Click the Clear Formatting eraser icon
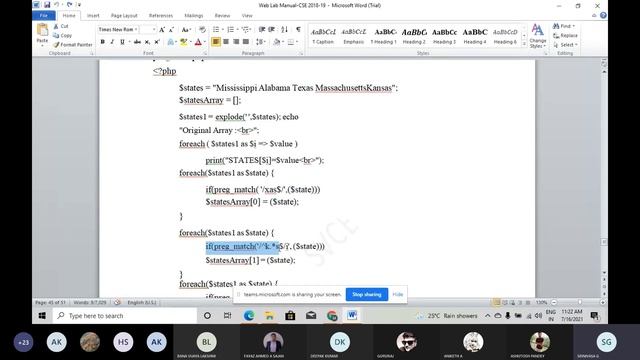Viewport: 640px width, 360px height. click(x=202, y=29)
